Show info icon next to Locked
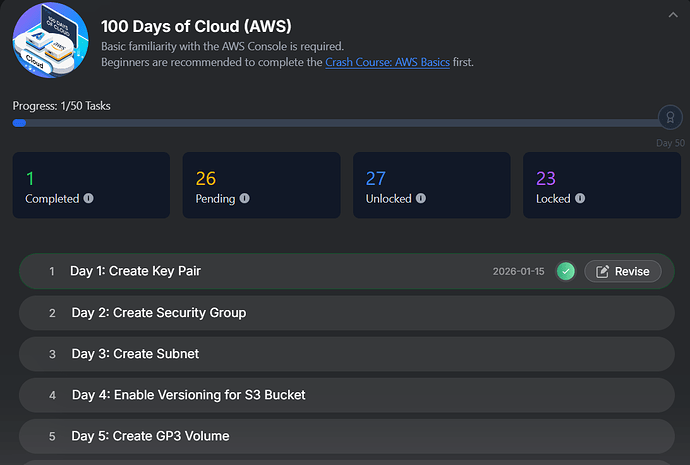The image size is (690, 465). tap(580, 199)
